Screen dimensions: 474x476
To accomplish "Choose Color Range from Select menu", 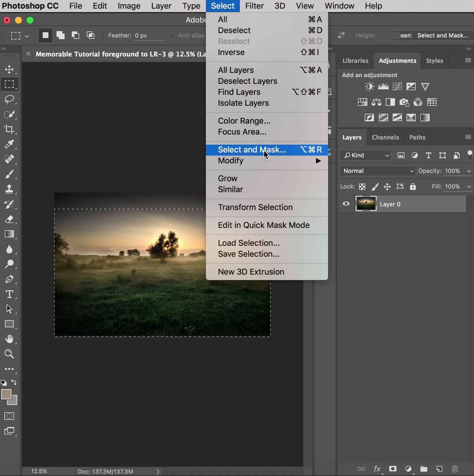I will (244, 121).
